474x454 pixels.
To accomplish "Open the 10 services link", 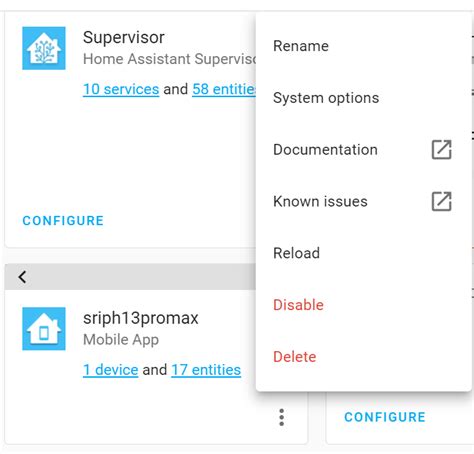I will pos(121,89).
